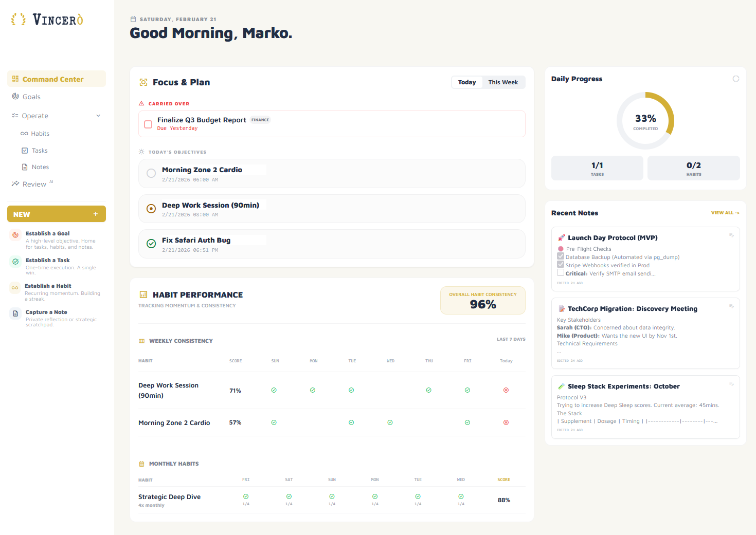Switch to the This Week tab

[502, 82]
